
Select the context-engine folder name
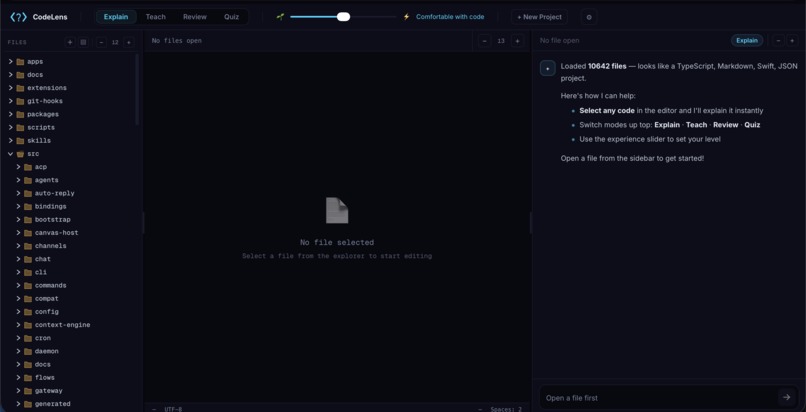click(63, 325)
